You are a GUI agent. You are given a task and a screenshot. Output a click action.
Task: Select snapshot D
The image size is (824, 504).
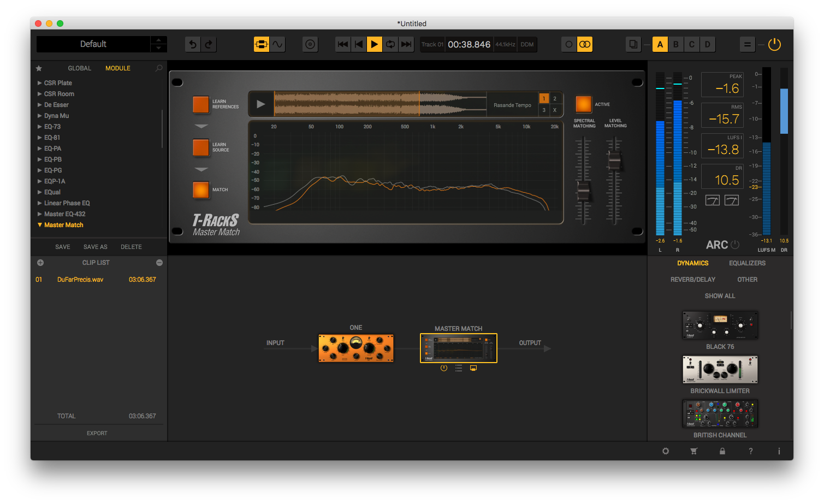click(x=708, y=44)
